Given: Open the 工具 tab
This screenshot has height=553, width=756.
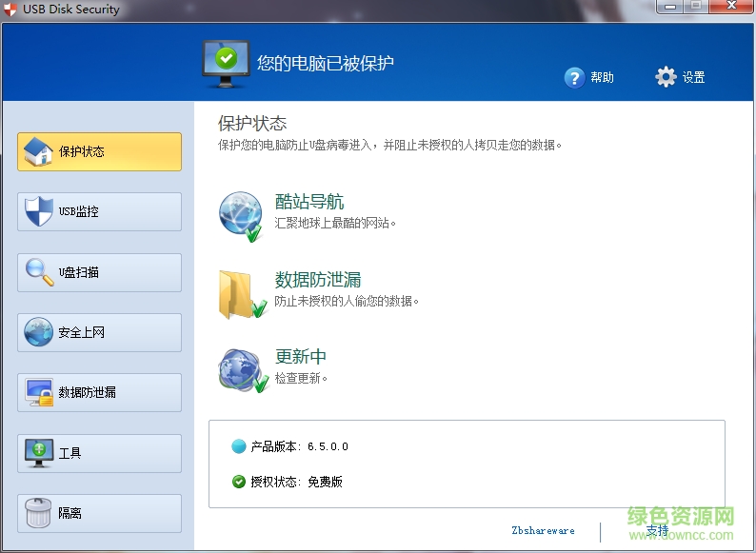Looking at the screenshot, I should point(99,453).
